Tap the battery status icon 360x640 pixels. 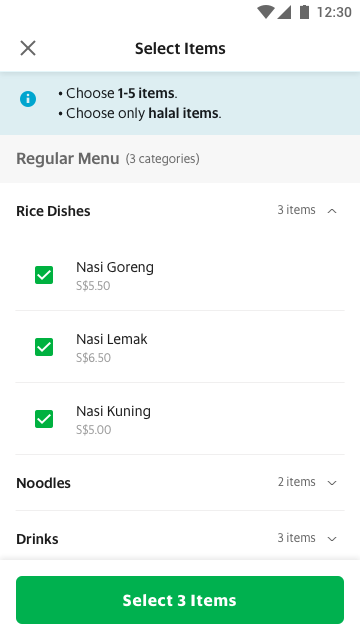(x=304, y=12)
